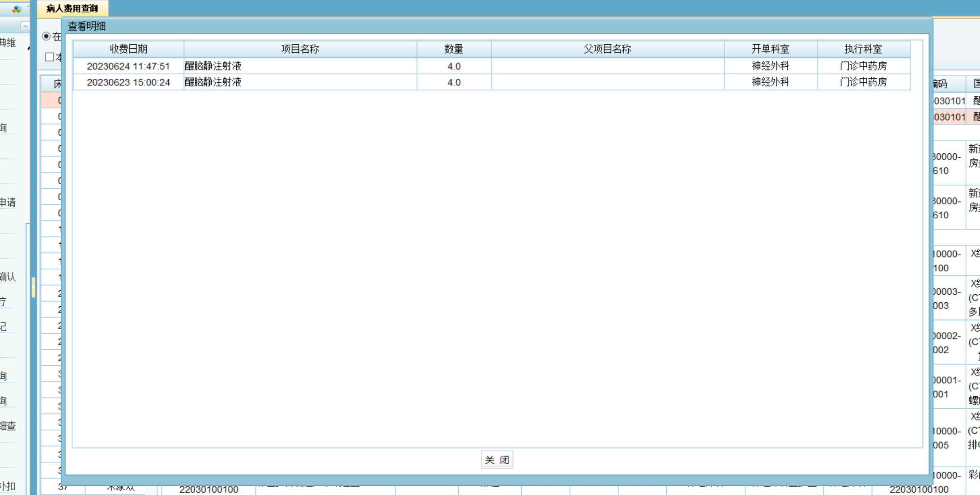Click the colorful cubes application icon
The height and width of the screenshot is (495, 980).
(x=17, y=9)
